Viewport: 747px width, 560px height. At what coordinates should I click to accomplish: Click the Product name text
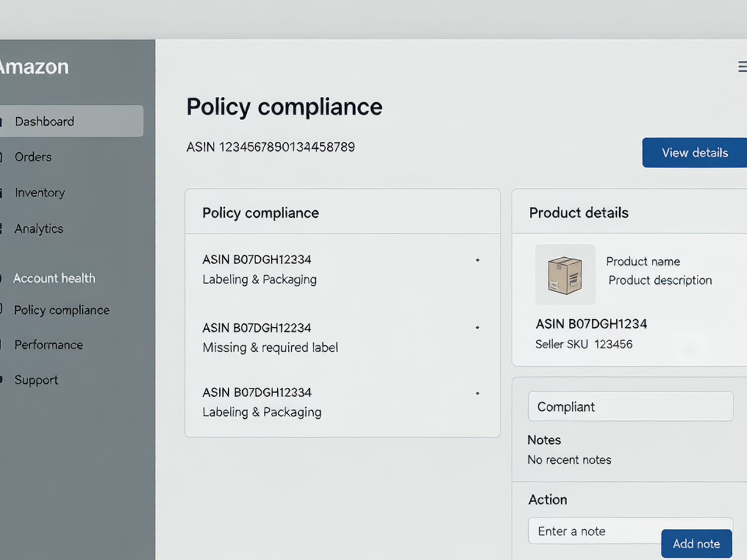tap(643, 261)
